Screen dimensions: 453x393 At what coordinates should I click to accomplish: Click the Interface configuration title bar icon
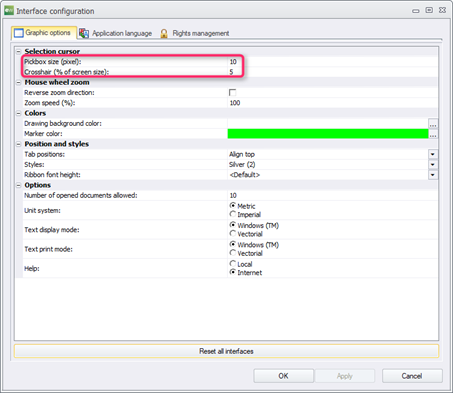pyautogui.click(x=9, y=11)
